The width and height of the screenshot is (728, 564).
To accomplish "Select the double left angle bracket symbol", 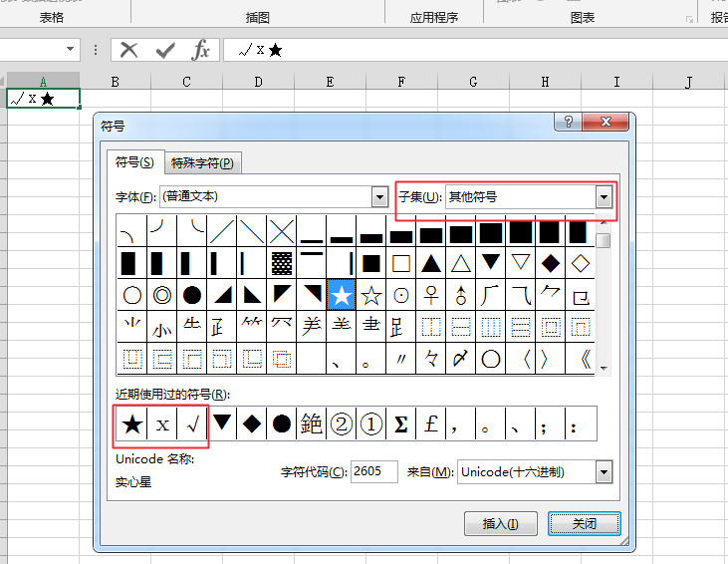I will 580,359.
